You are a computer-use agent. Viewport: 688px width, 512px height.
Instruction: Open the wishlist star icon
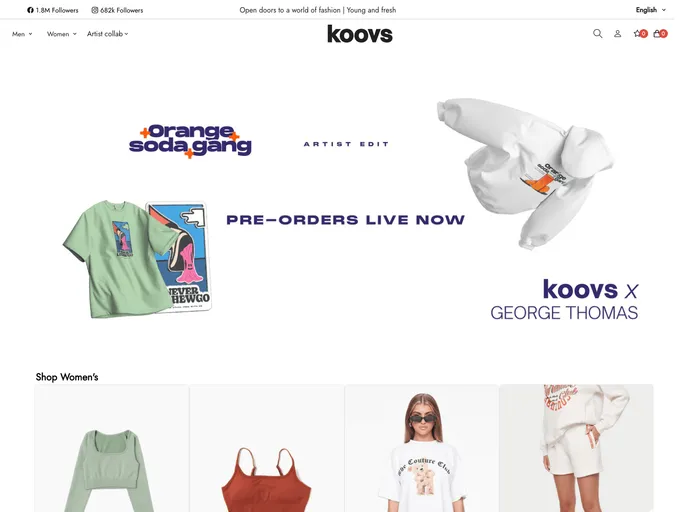click(640, 33)
